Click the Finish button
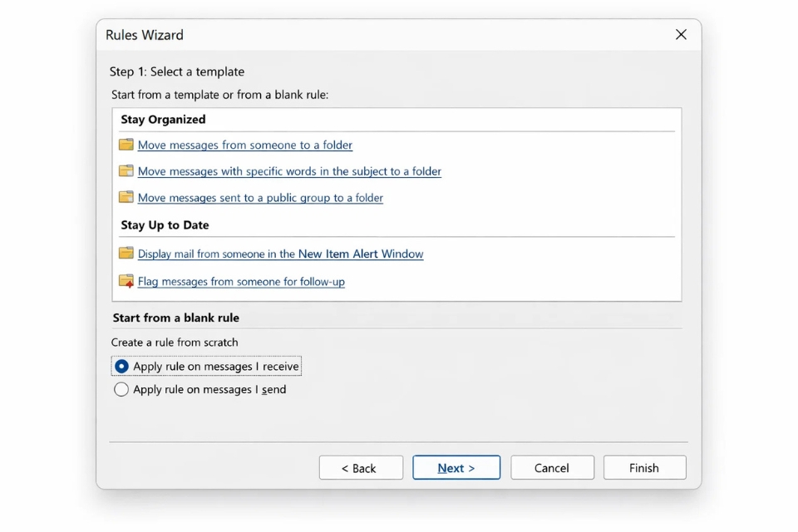The width and height of the screenshot is (798, 532). [644, 468]
